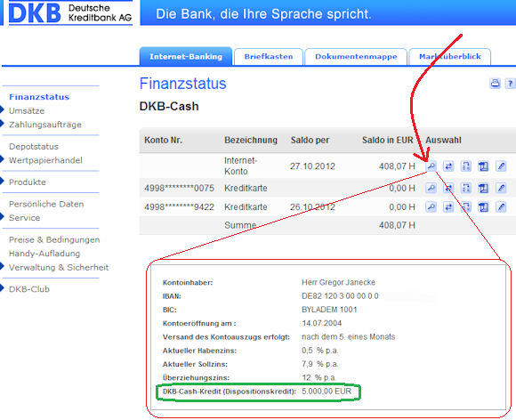Open the Marktüberblick tab
The image size is (516, 420).
pos(450,57)
